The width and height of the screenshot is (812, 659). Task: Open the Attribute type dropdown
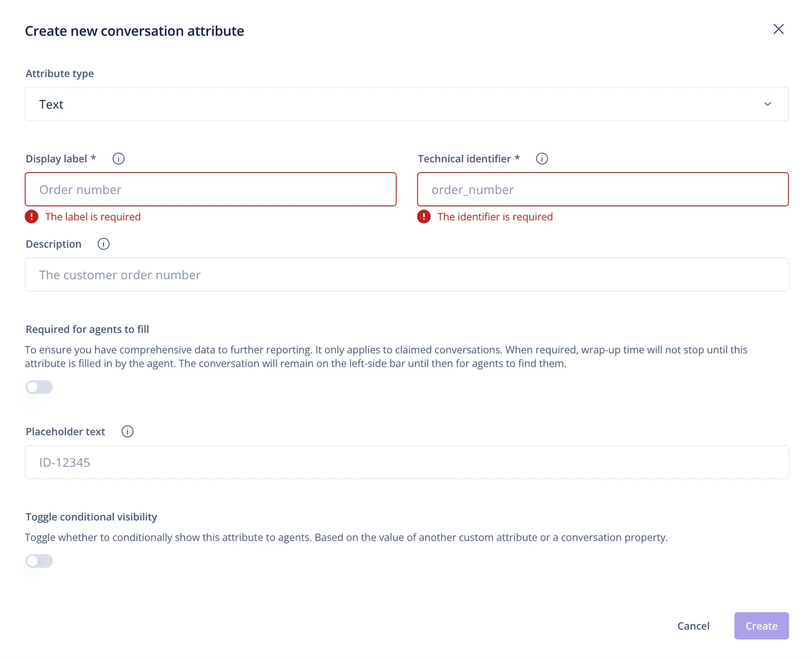click(x=407, y=104)
